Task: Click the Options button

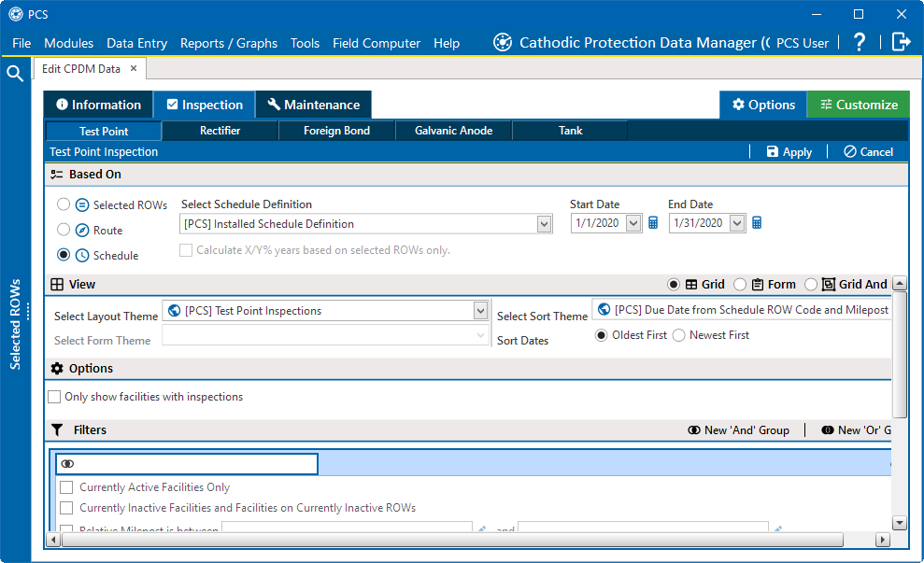Action: (763, 105)
